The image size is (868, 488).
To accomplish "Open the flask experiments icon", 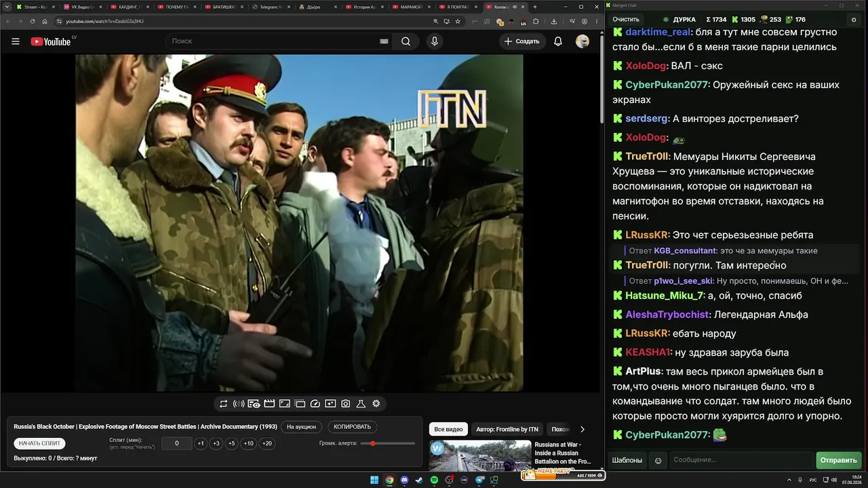I will point(361,404).
